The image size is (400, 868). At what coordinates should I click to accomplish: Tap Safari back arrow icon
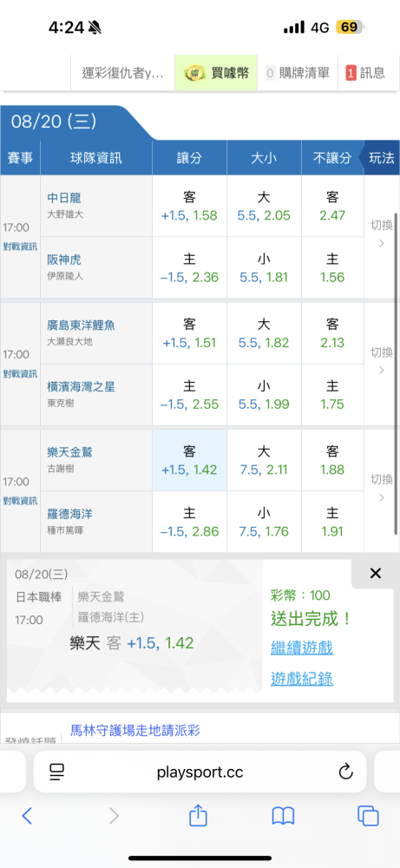[x=27, y=815]
